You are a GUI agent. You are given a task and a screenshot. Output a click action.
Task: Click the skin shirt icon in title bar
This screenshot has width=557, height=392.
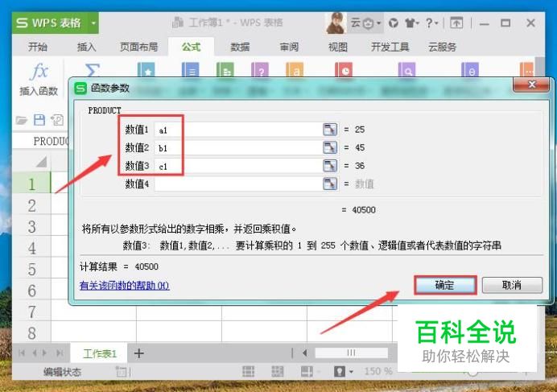coord(411,23)
